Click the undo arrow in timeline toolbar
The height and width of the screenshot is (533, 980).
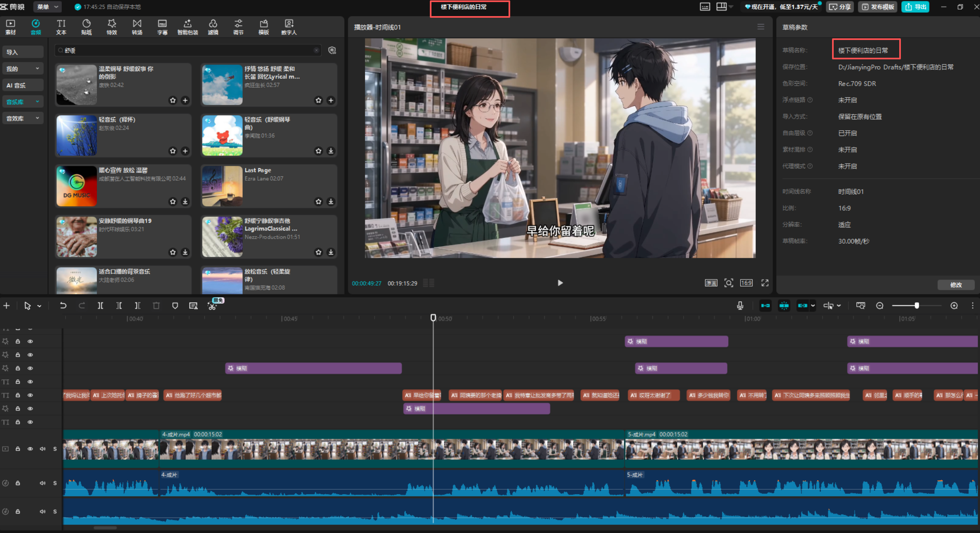(63, 305)
